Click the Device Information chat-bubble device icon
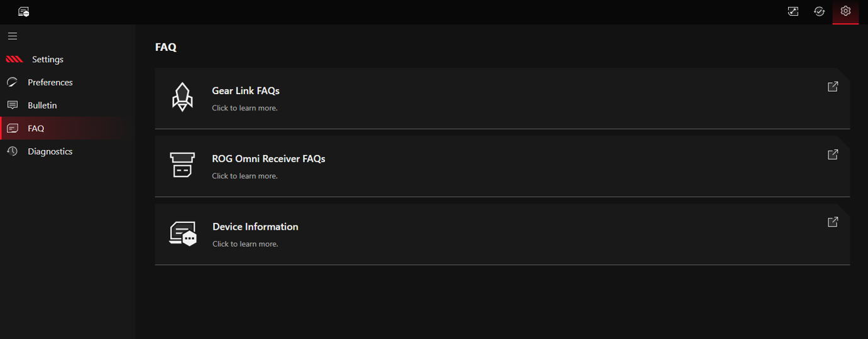868x339 pixels. point(183,233)
